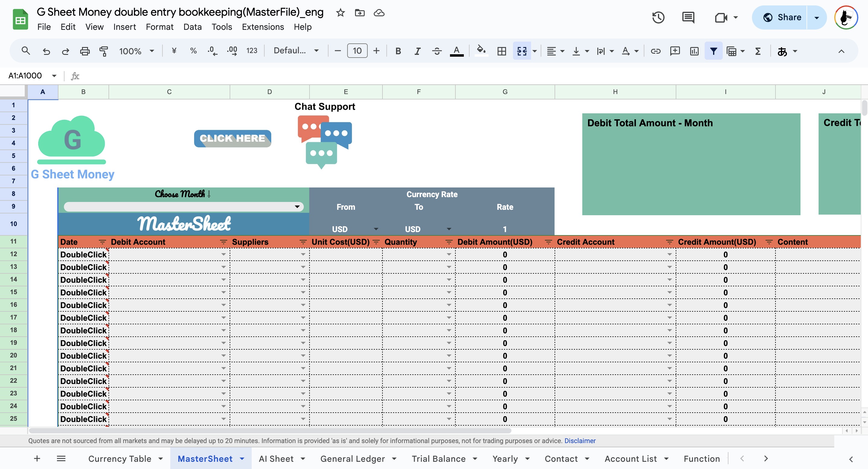Click the print icon
868x469 pixels.
coord(85,51)
